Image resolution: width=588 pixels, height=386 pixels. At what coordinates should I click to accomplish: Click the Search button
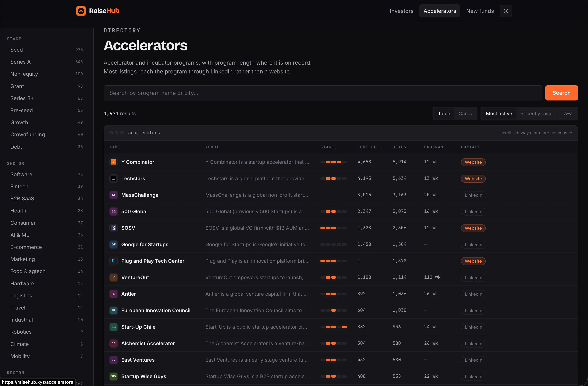coord(561,93)
